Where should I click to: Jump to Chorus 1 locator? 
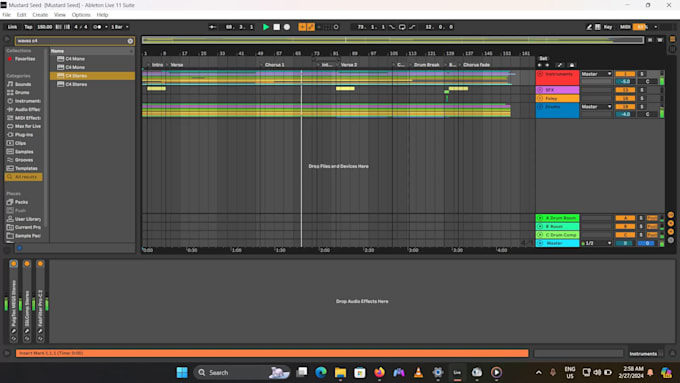point(274,65)
